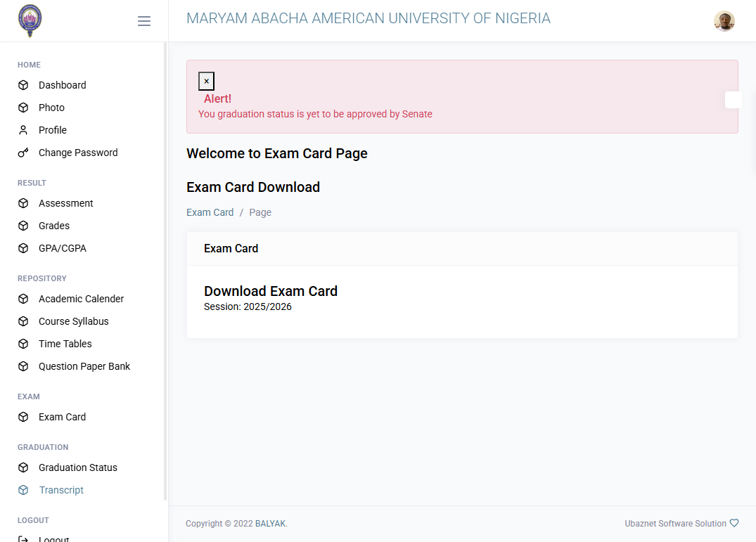Viewport: 756px width, 542px height.
Task: Click the university crest logo
Action: 30,20
